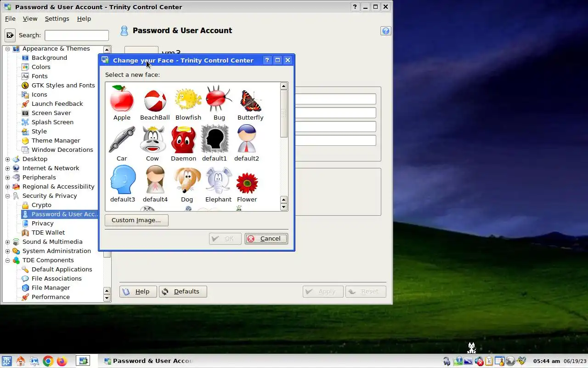
Task: Click the Defaults button
Action: tap(183, 292)
